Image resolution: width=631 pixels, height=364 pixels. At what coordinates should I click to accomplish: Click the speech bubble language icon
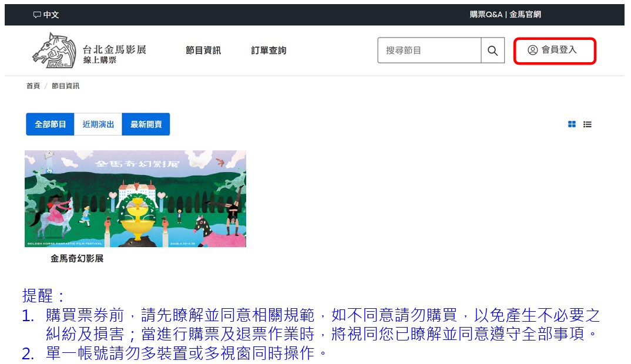click(x=37, y=15)
